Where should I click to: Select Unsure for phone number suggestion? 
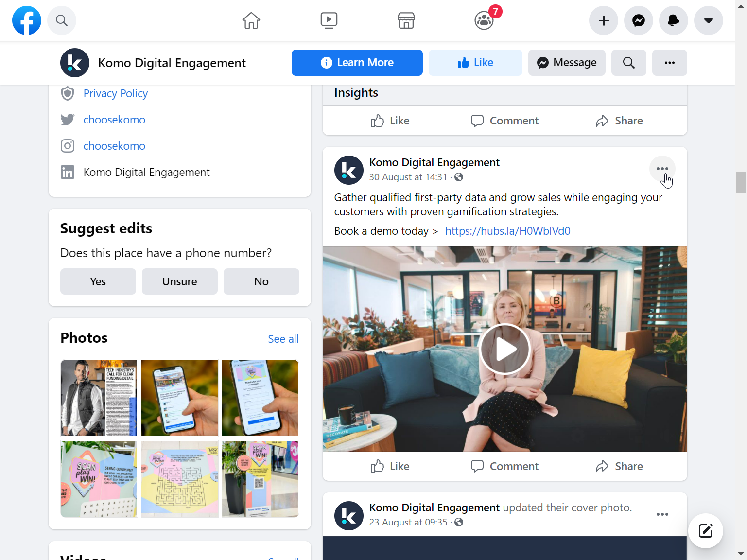point(180,281)
